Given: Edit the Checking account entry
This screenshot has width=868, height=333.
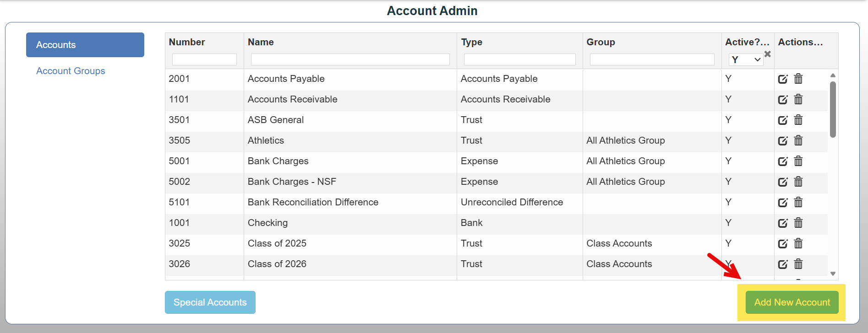Looking at the screenshot, I should point(783,223).
